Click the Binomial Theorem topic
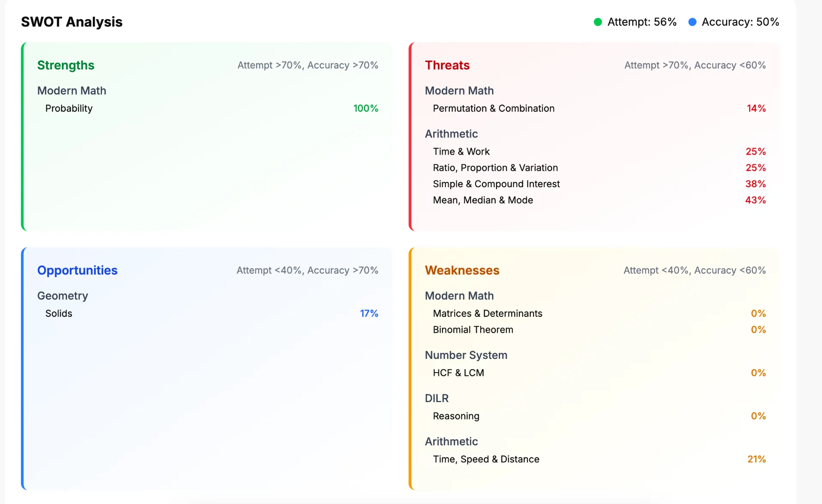Image resolution: width=822 pixels, height=504 pixels. pyautogui.click(x=473, y=330)
